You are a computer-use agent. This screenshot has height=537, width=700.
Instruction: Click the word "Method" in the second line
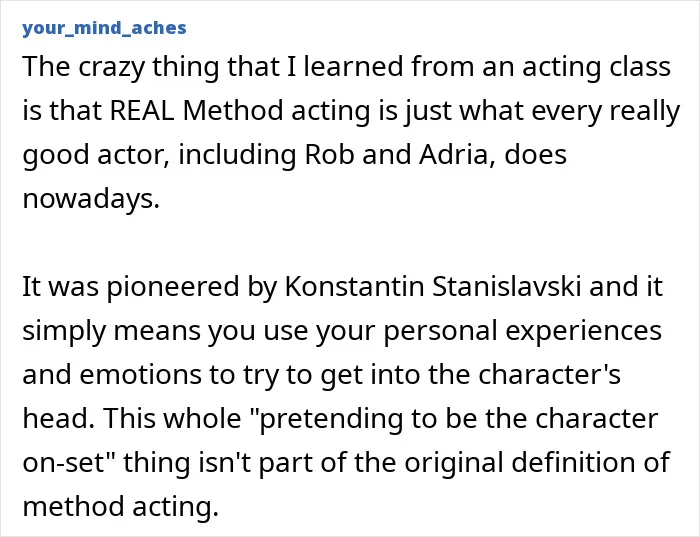click(x=233, y=110)
